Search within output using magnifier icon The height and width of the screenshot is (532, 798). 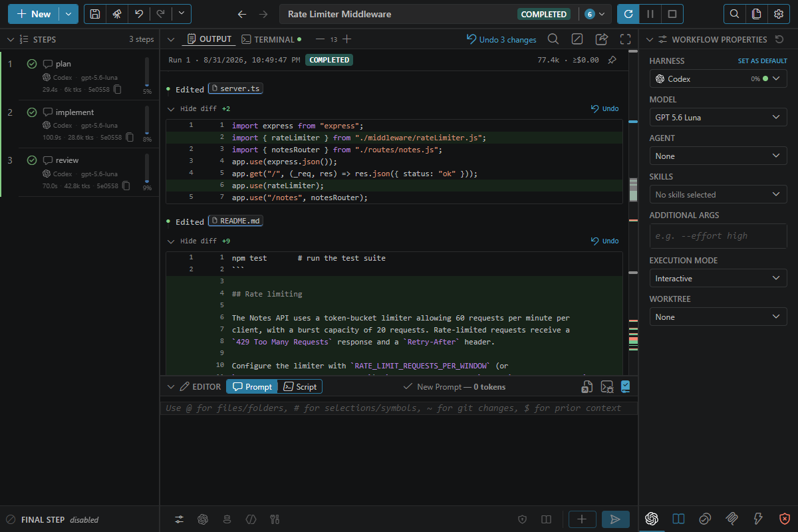click(553, 39)
